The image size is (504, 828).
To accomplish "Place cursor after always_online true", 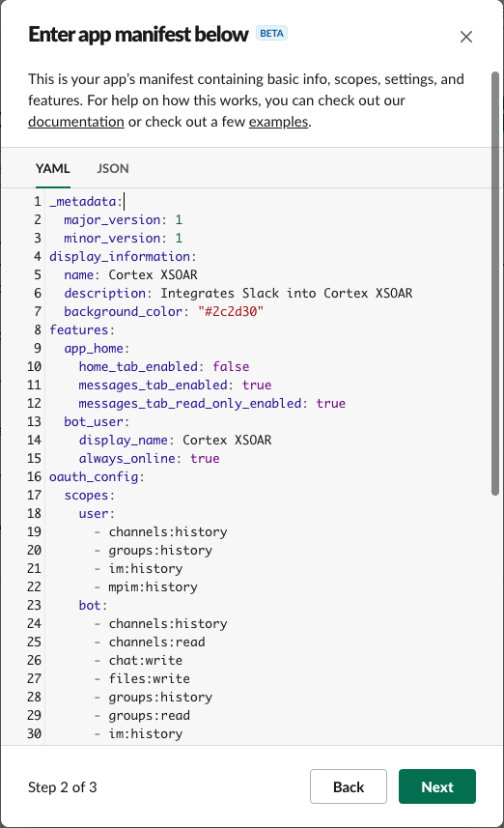I will [220, 458].
